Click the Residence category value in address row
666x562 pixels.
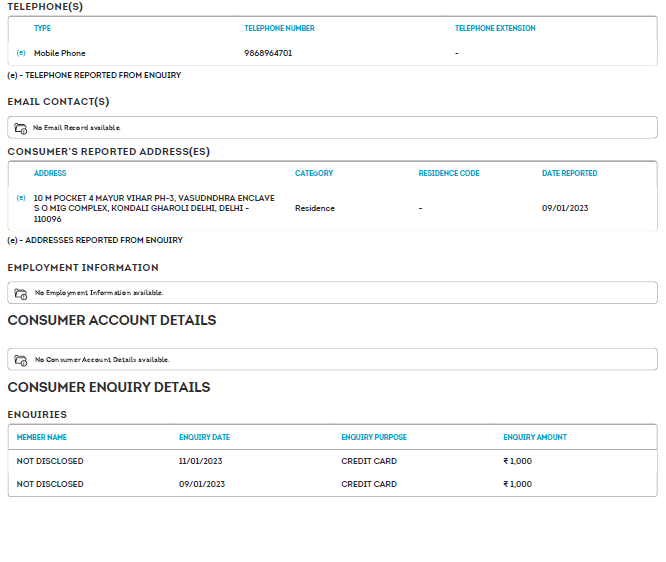coord(314,208)
